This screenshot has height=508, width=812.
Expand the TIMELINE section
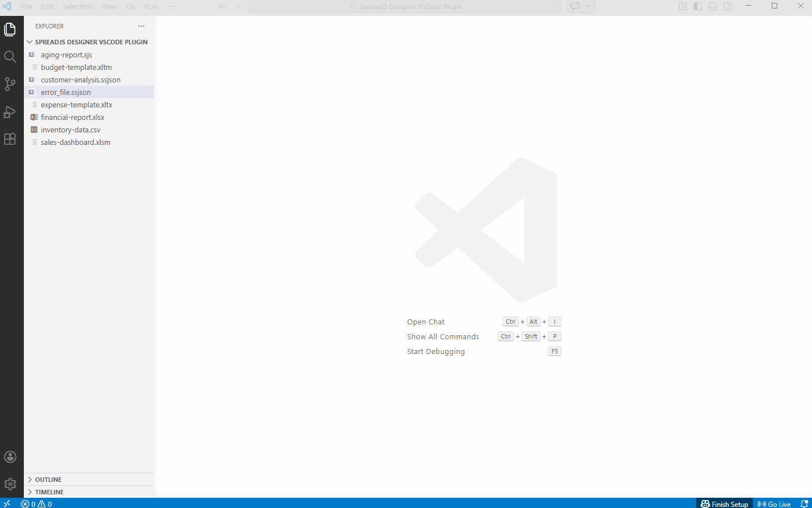coord(89,492)
